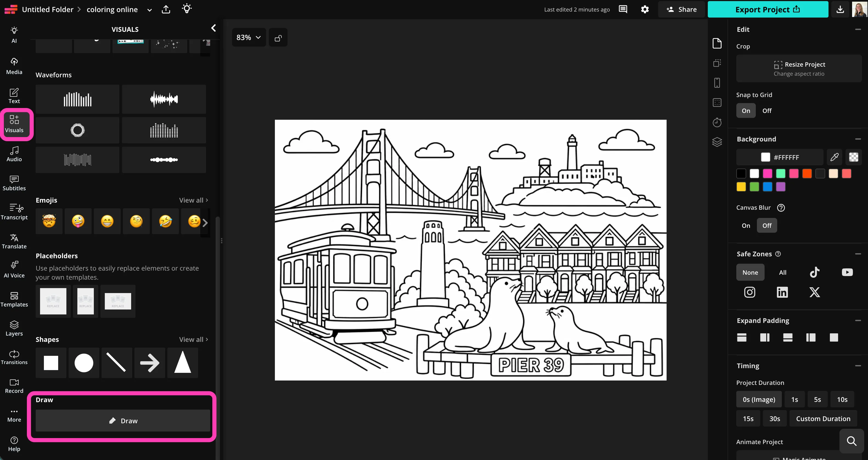868x460 pixels.
Task: Open the 83% zoom dropdown
Action: tap(249, 38)
